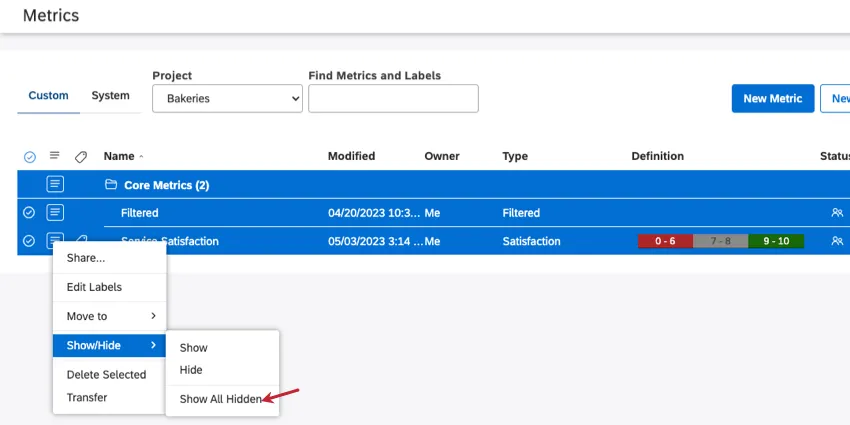The width and height of the screenshot is (850, 425).
Task: Expand the Show/Hide submenu entry
Action: point(109,345)
